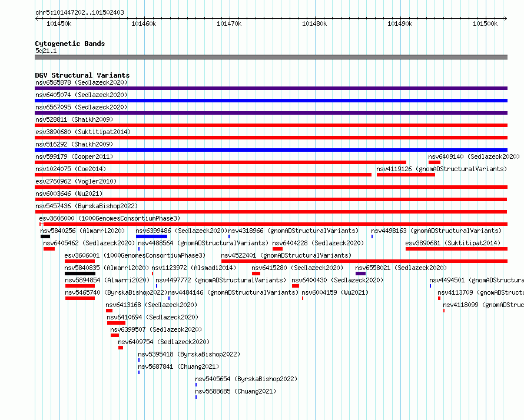This screenshot has height=420, width=524.
Task: Click the DGV Structural Variants track title
Action: 82,75
